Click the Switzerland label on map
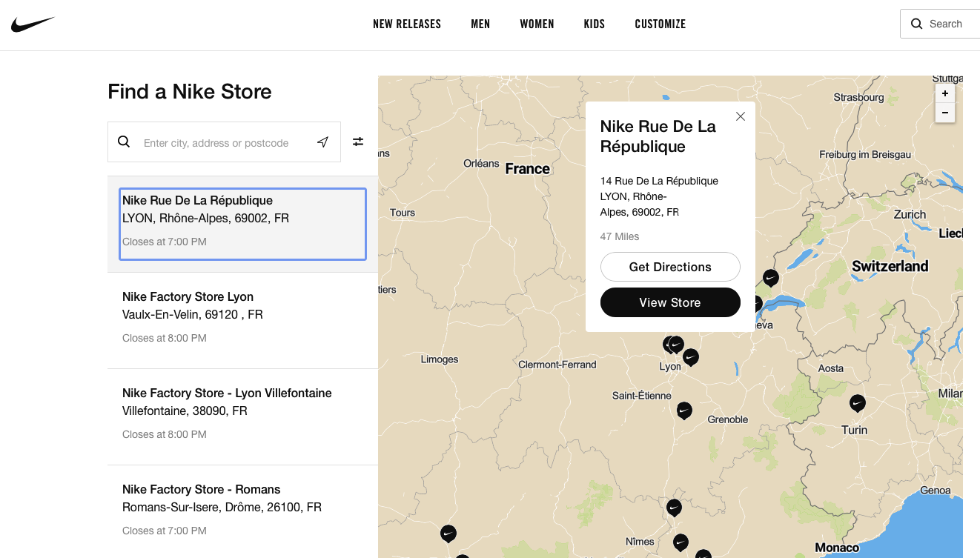This screenshot has width=980, height=558. 890,266
